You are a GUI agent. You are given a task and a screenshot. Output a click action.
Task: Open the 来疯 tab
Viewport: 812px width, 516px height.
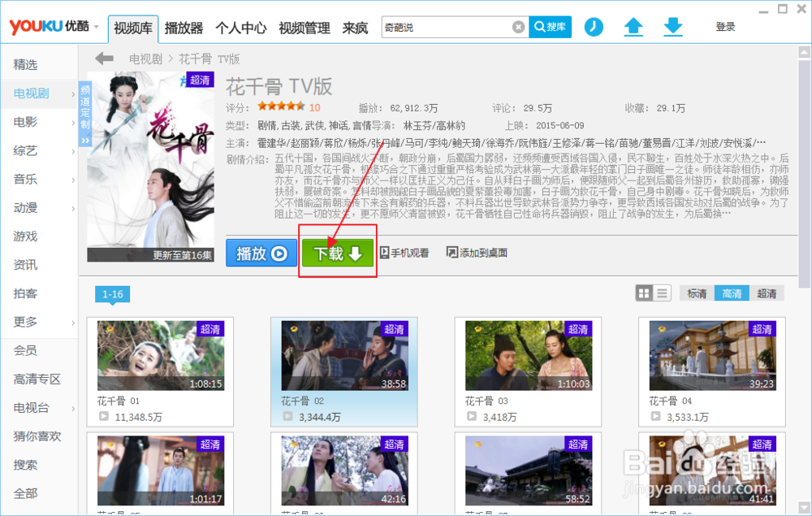pos(356,28)
